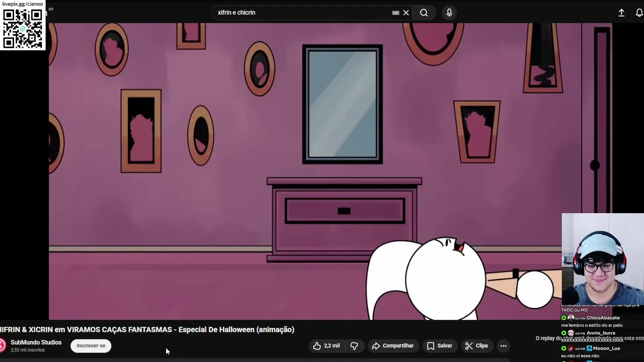Click the Annie_burra chat username

pyautogui.click(x=601, y=333)
